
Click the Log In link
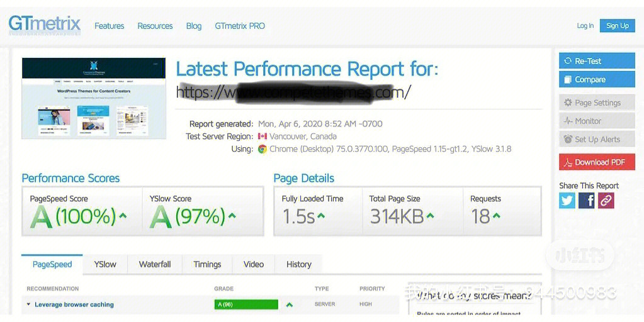(585, 25)
